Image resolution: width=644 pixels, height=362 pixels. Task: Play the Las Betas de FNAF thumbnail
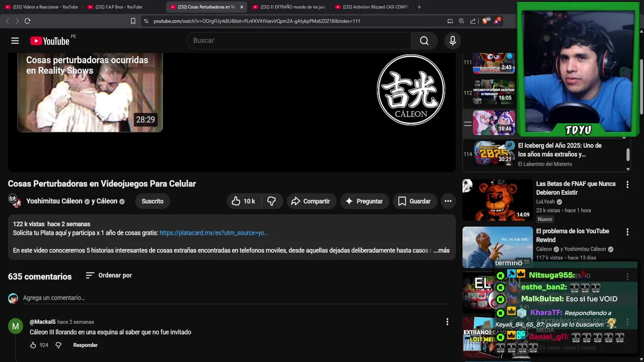pyautogui.click(x=497, y=200)
